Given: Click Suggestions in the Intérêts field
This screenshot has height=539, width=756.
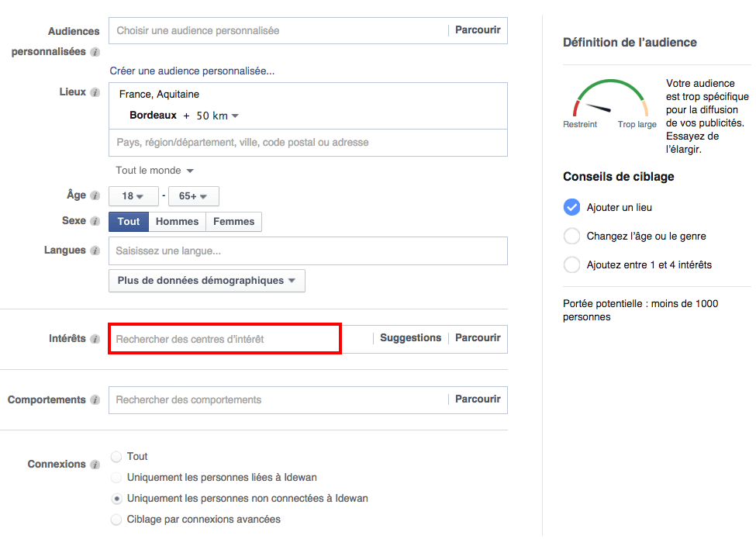Looking at the screenshot, I should [410, 338].
